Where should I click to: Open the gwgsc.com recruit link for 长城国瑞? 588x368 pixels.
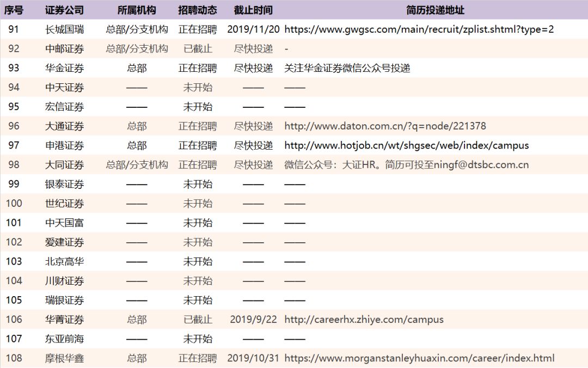coord(419,29)
